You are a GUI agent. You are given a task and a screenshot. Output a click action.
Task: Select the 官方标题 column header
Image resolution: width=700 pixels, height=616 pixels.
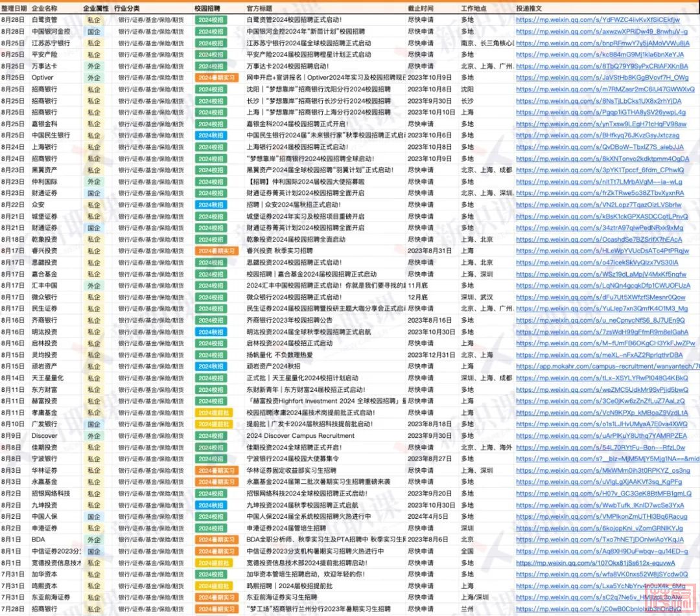[259, 8]
